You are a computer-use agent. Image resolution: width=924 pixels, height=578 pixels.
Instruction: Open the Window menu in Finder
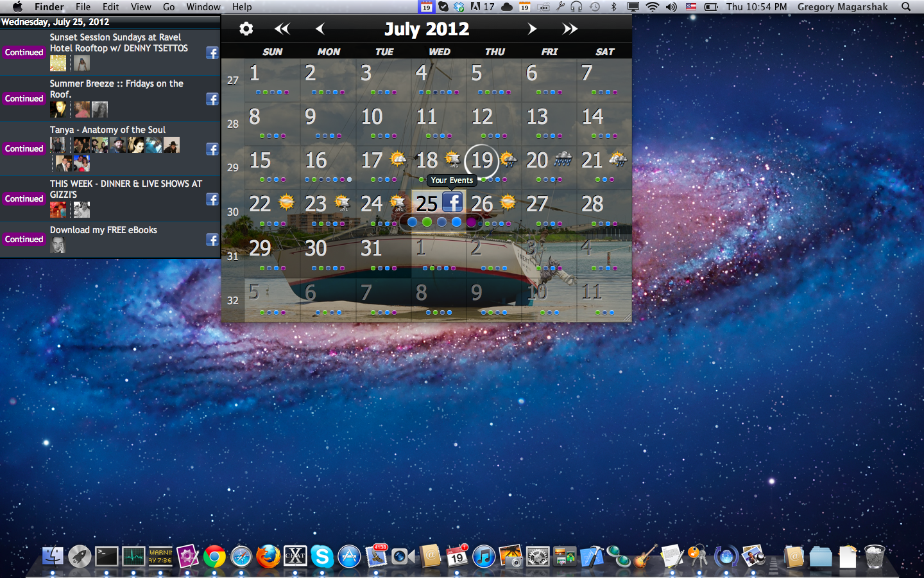(203, 7)
